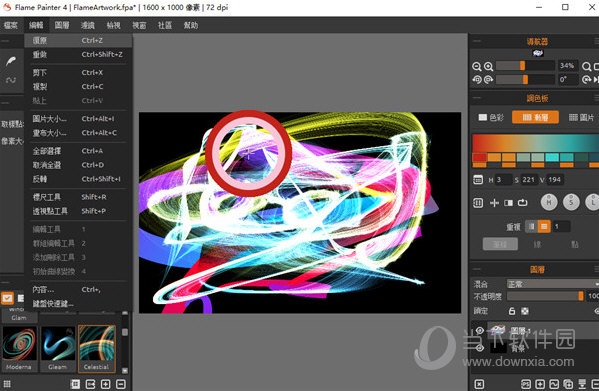Click bright cyan gradient swatch
The image size is (599, 391).
[552, 157]
